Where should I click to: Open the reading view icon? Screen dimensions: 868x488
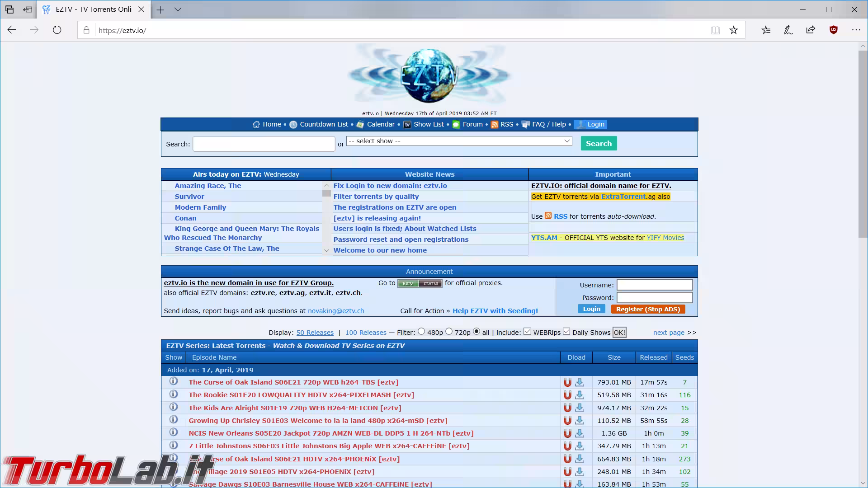click(x=715, y=30)
